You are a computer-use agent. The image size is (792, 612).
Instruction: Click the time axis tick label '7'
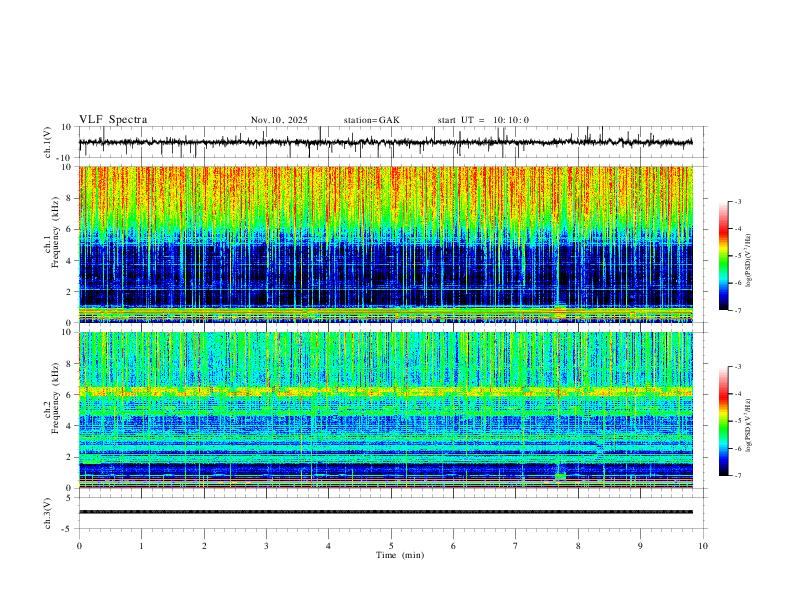(x=516, y=546)
